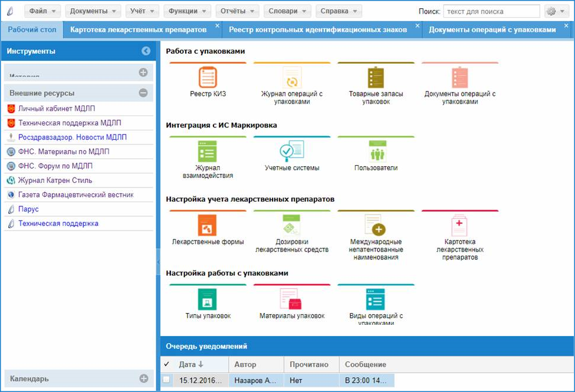Collapse the Инструменты sidebar panel
Screen dimensions: 575x392
[146, 51]
